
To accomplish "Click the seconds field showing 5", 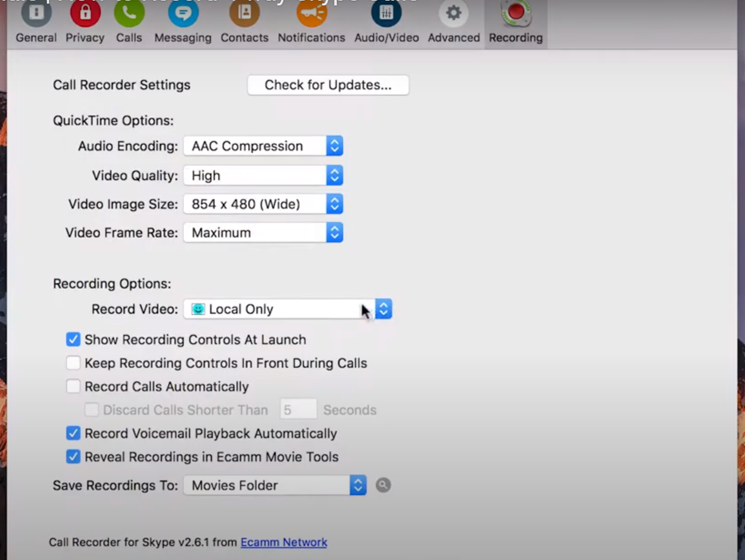I will pos(298,410).
